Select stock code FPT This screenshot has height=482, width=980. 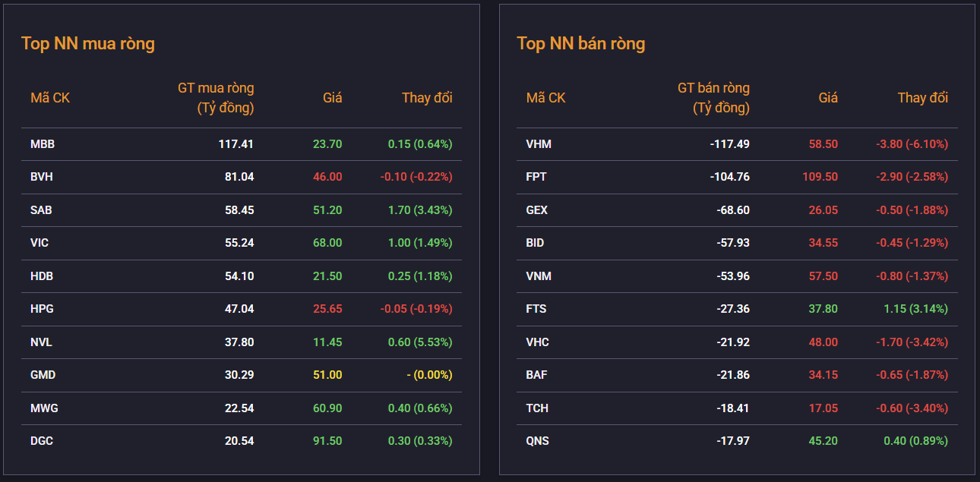[x=536, y=177]
